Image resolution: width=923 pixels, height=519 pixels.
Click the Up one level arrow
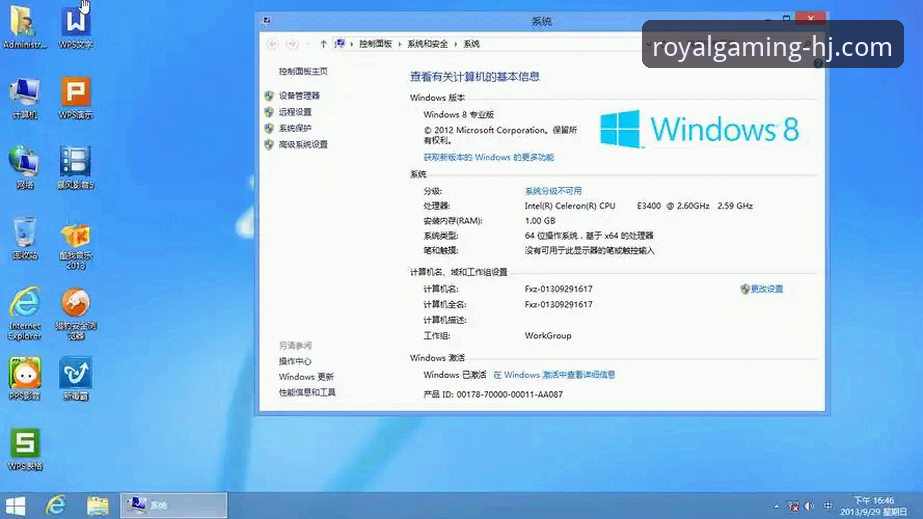323,44
